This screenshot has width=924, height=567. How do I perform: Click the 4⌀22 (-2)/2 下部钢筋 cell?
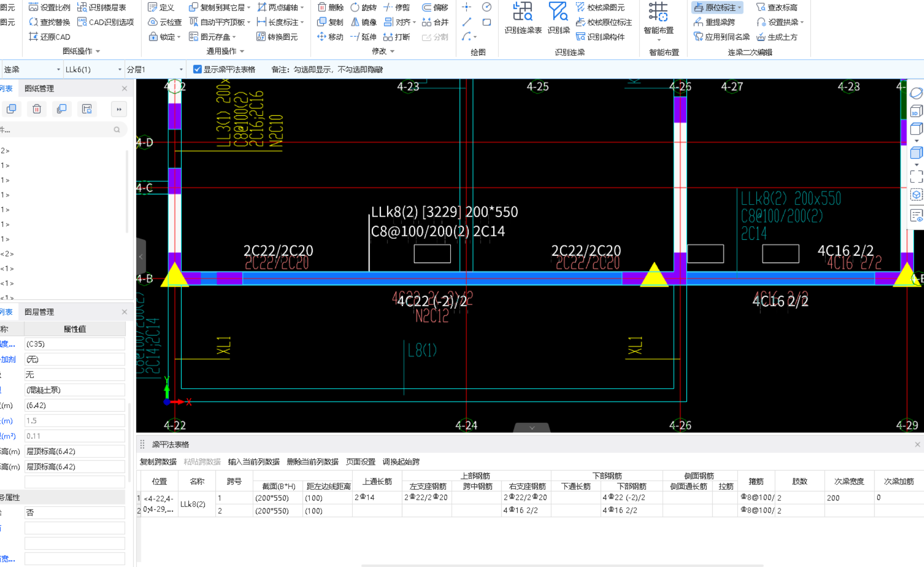(x=632, y=497)
